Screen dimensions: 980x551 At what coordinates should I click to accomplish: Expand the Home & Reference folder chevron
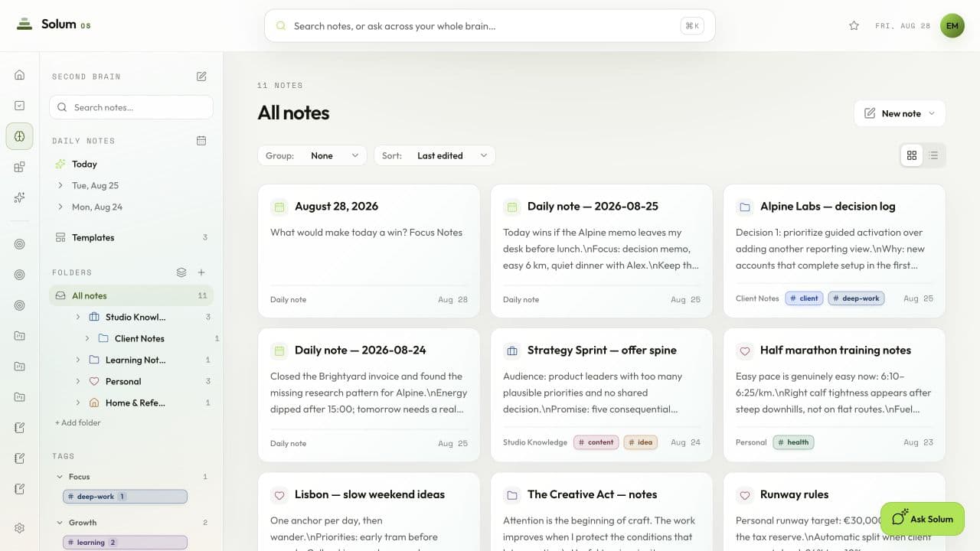(x=78, y=403)
